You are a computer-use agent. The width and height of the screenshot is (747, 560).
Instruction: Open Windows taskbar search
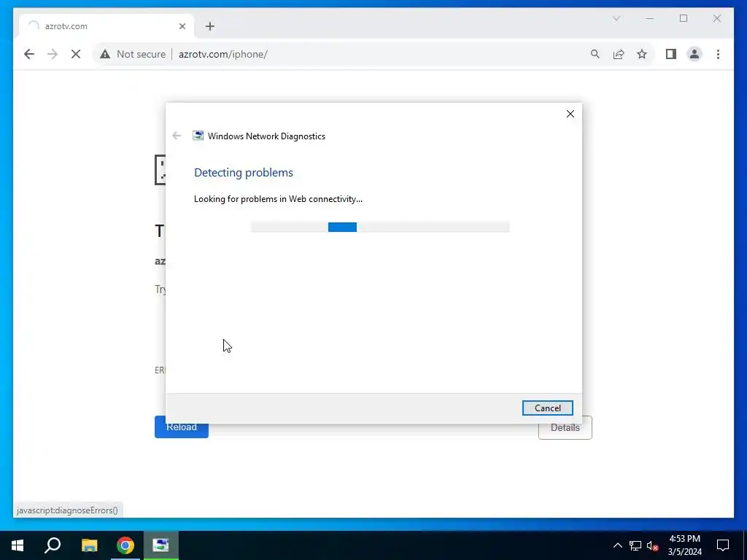[x=53, y=545]
